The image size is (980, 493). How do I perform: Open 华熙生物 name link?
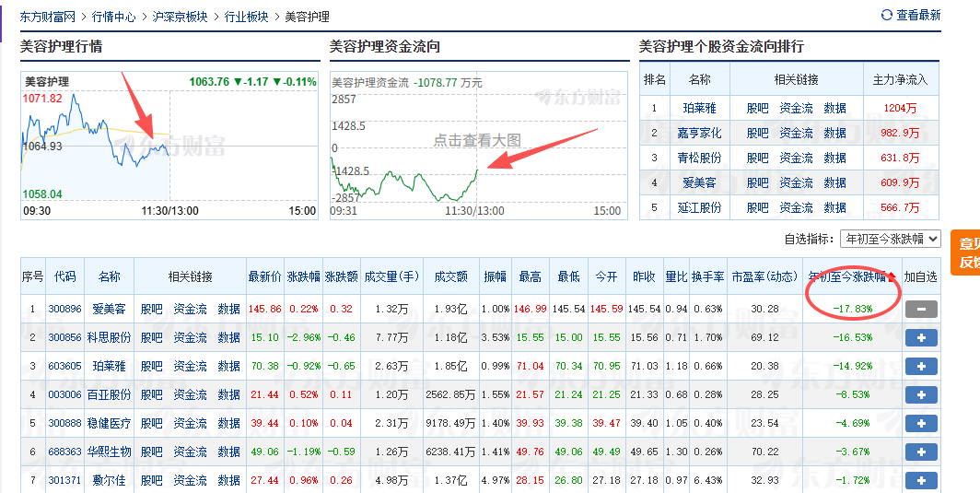tap(110, 452)
